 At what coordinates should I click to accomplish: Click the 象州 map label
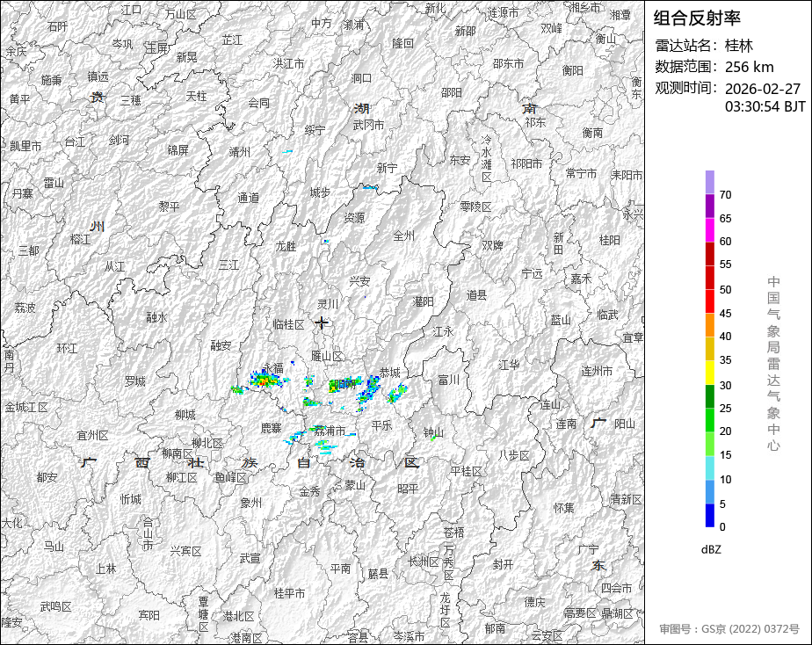pyautogui.click(x=250, y=503)
